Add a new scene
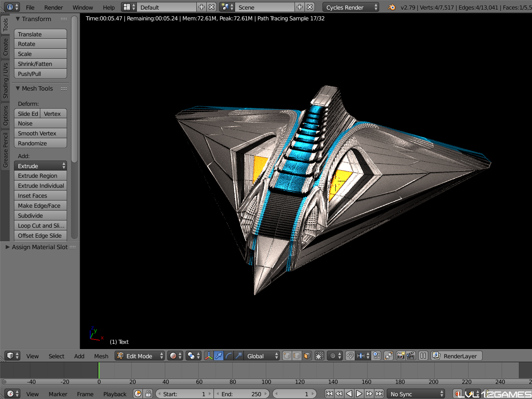This screenshot has height=399, width=532. (299, 7)
